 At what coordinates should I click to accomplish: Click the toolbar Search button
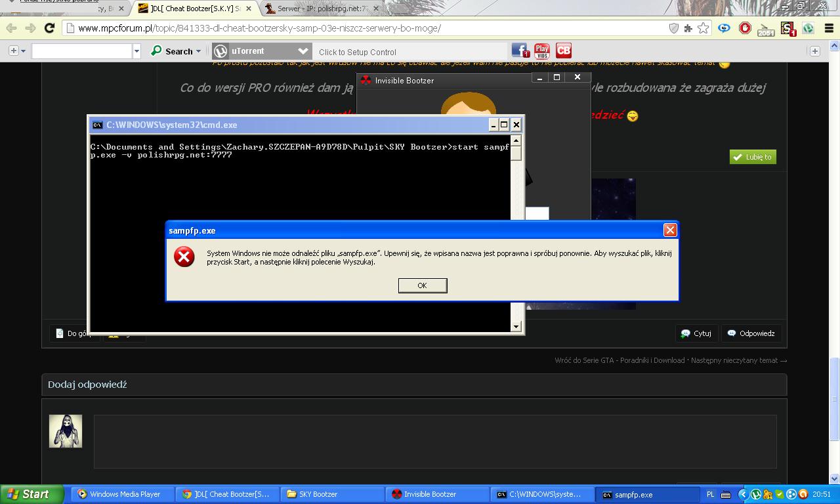point(172,51)
